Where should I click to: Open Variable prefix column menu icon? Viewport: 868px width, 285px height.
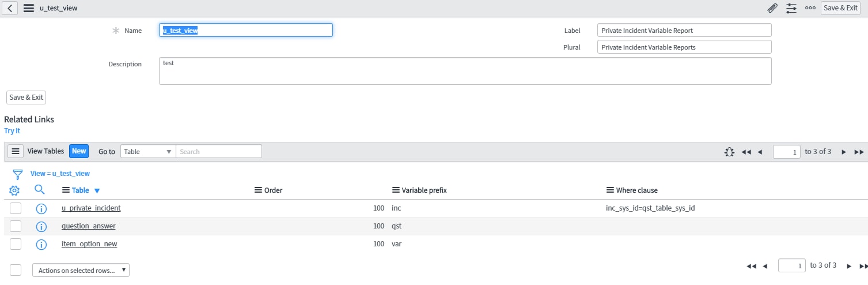(x=396, y=190)
